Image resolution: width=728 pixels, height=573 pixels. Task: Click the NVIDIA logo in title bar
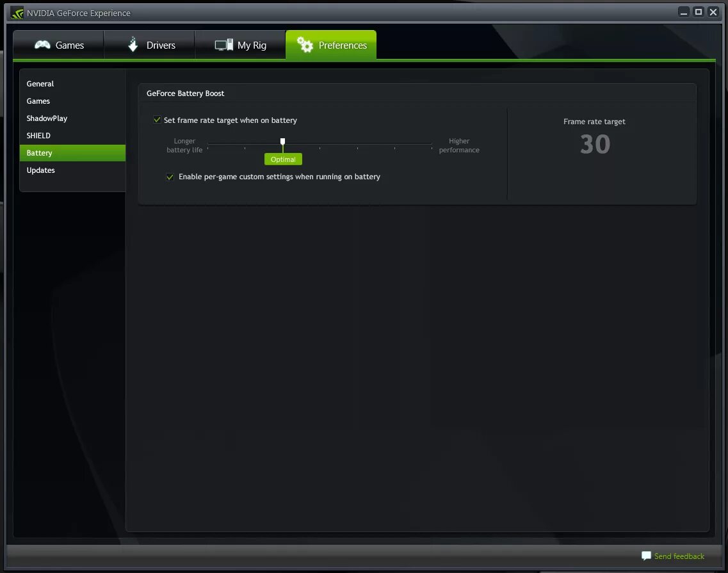click(x=17, y=13)
